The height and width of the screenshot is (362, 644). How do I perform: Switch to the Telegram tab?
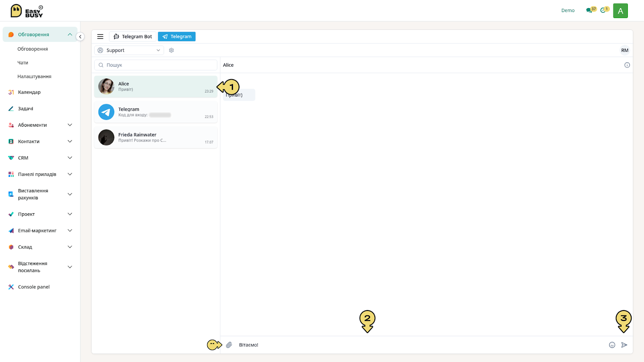[x=177, y=37]
